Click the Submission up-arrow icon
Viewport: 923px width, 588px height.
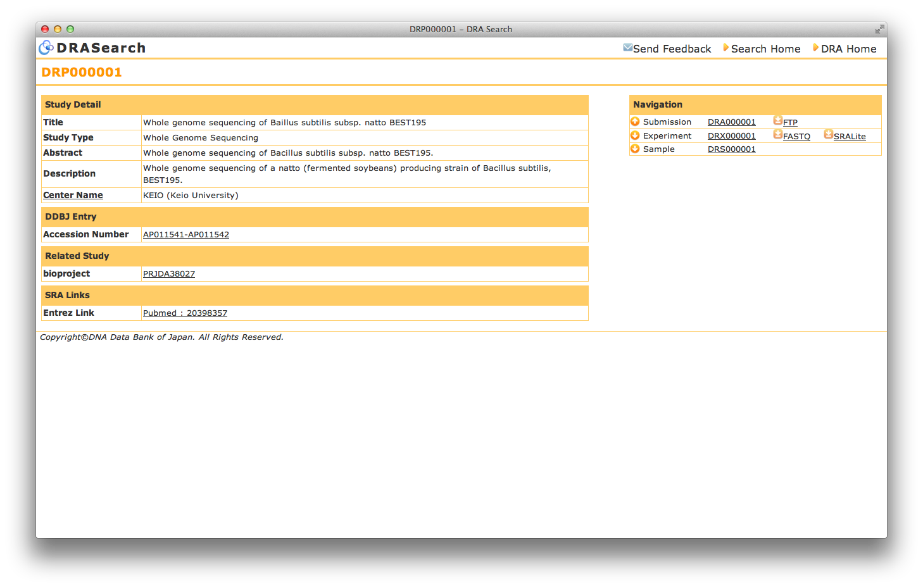(x=635, y=122)
